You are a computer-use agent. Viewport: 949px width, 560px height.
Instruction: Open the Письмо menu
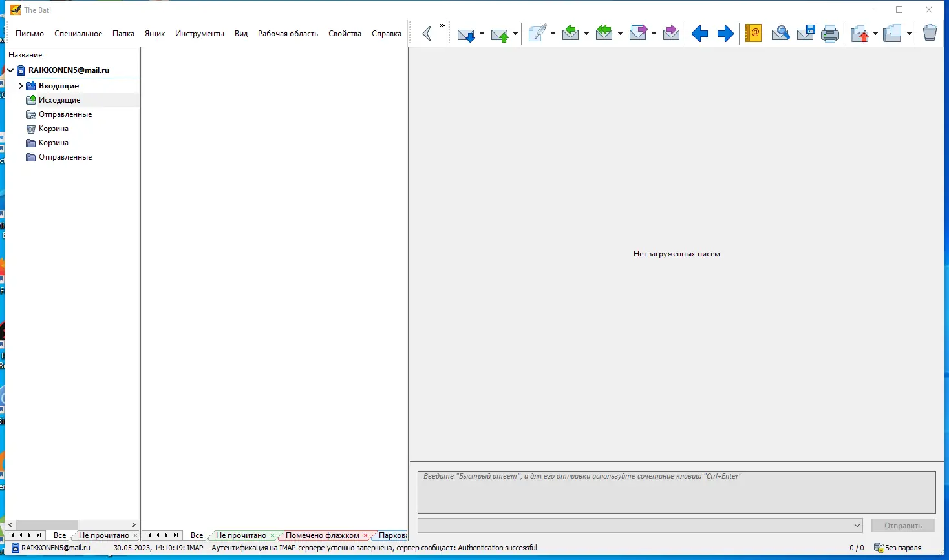(30, 34)
